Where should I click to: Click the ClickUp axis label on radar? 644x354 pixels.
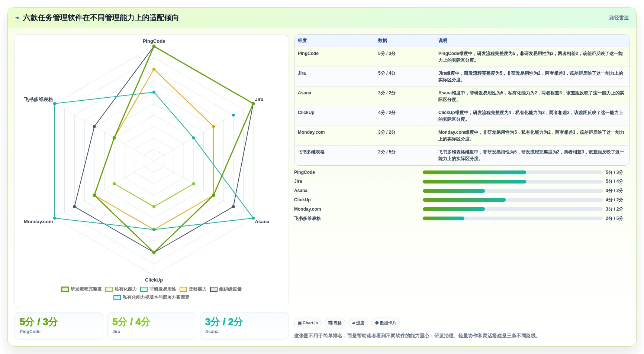click(x=154, y=280)
